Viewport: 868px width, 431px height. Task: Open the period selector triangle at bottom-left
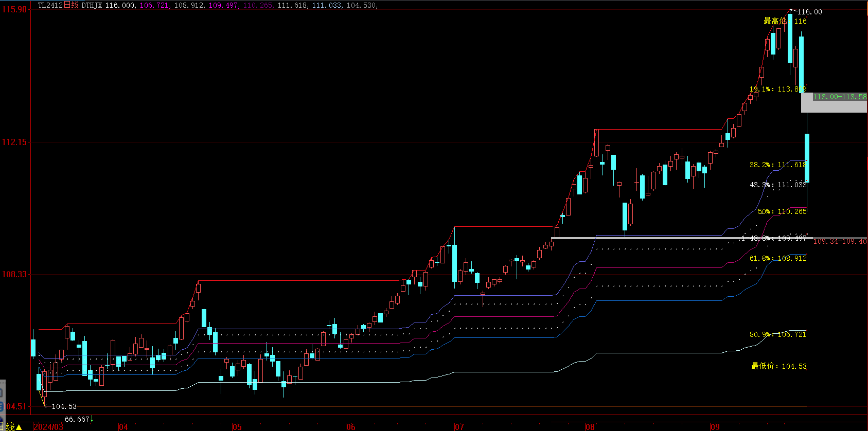19,427
